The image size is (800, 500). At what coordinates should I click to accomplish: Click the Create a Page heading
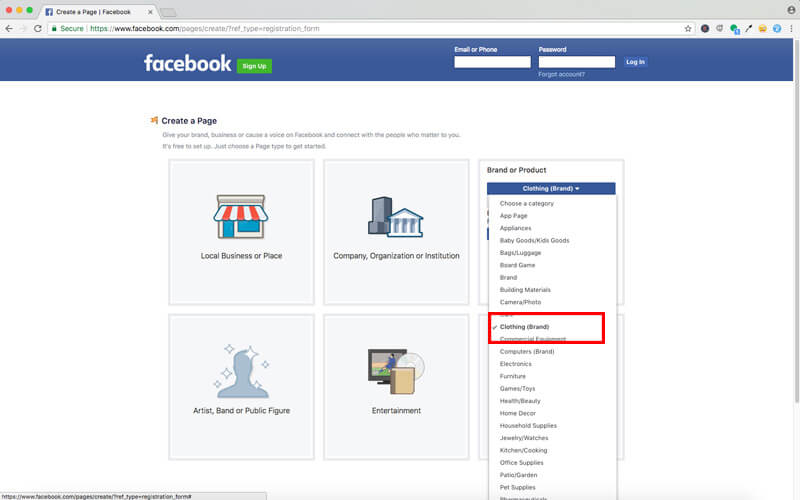tap(189, 121)
